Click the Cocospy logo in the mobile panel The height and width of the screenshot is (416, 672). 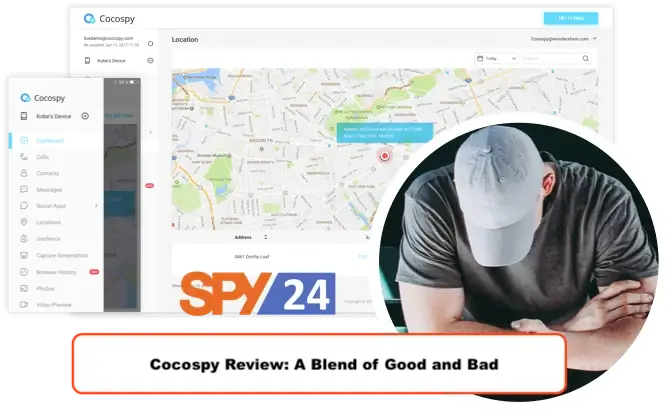tap(43, 98)
